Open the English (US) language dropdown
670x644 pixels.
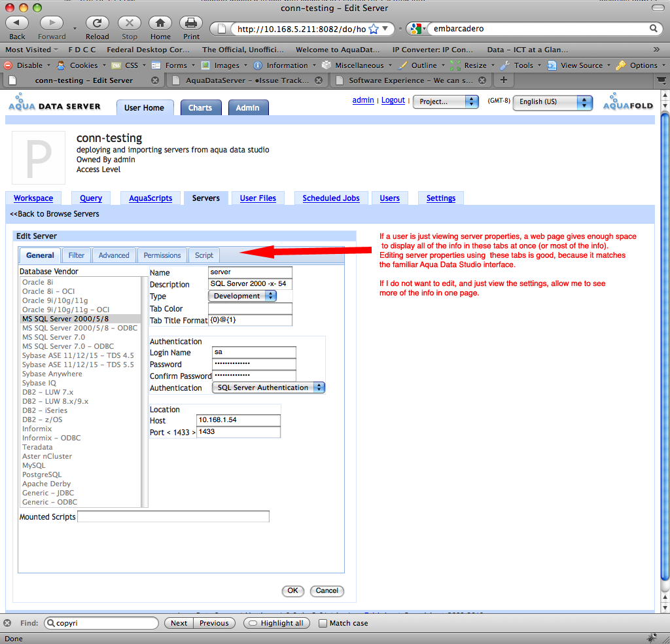(552, 101)
